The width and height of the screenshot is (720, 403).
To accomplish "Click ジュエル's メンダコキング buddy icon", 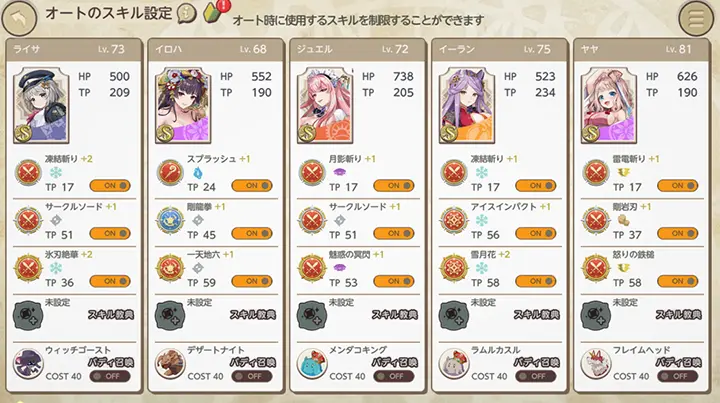I will point(312,363).
